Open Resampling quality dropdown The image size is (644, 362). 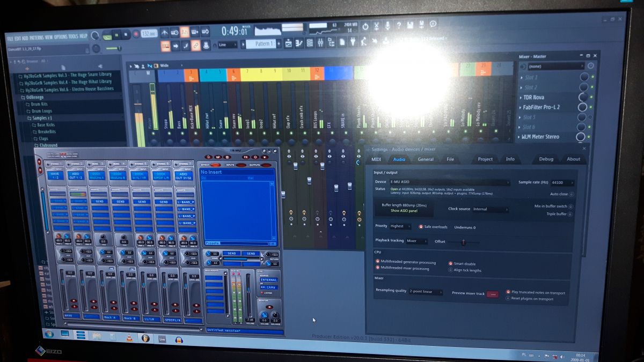pyautogui.click(x=426, y=292)
